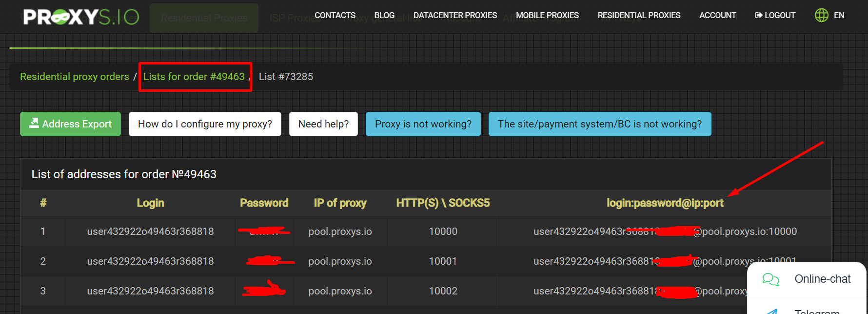
Task: Select port 10001 cell
Action: 443,261
